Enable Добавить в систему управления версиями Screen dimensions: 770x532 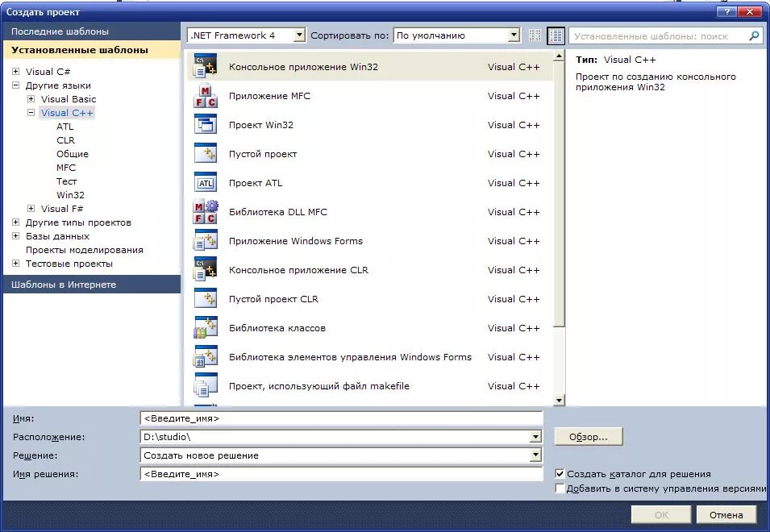[559, 488]
